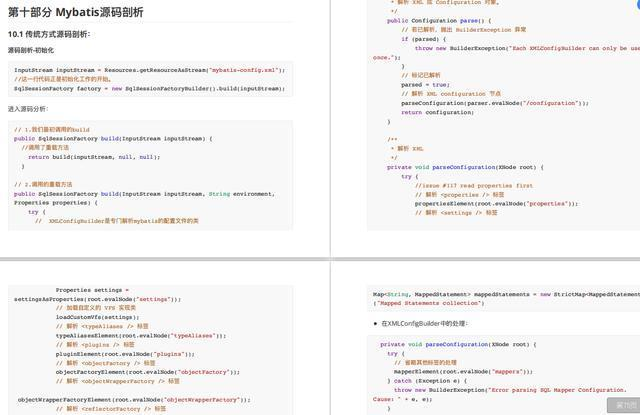
Task: Click the comment "XMLConfigBuilder是专门解析mybatis的配置文件的类"
Action: coord(123,221)
